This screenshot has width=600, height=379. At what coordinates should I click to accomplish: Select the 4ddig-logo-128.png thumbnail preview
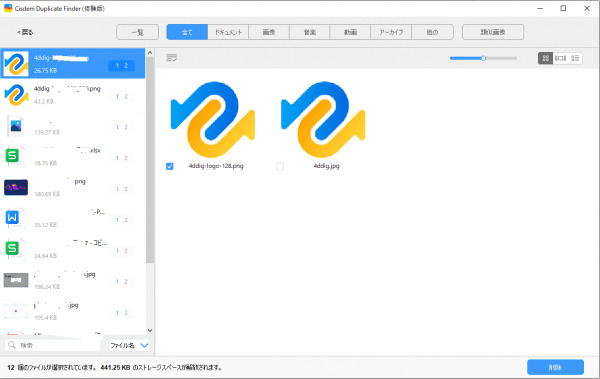tap(213, 119)
